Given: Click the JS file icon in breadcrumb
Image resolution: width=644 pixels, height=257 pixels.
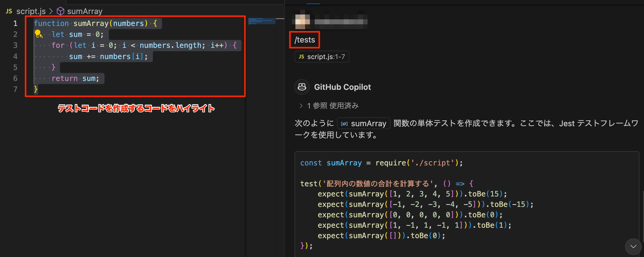Looking at the screenshot, I should point(9,11).
